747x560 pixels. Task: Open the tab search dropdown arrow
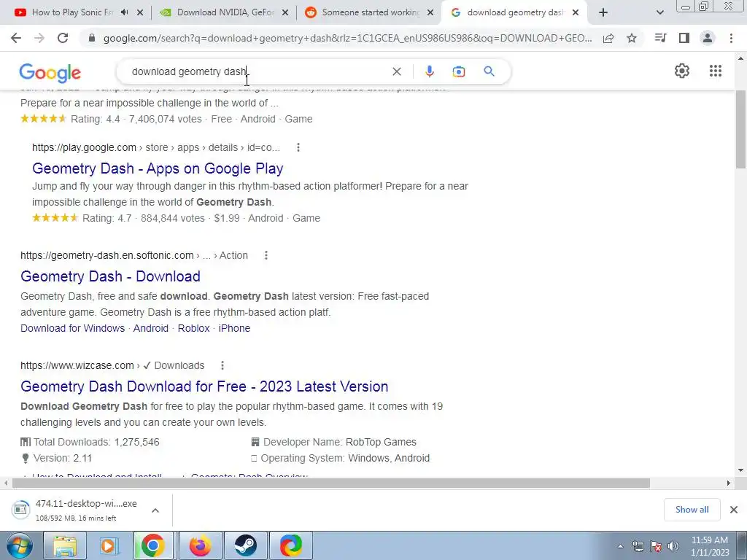point(659,12)
